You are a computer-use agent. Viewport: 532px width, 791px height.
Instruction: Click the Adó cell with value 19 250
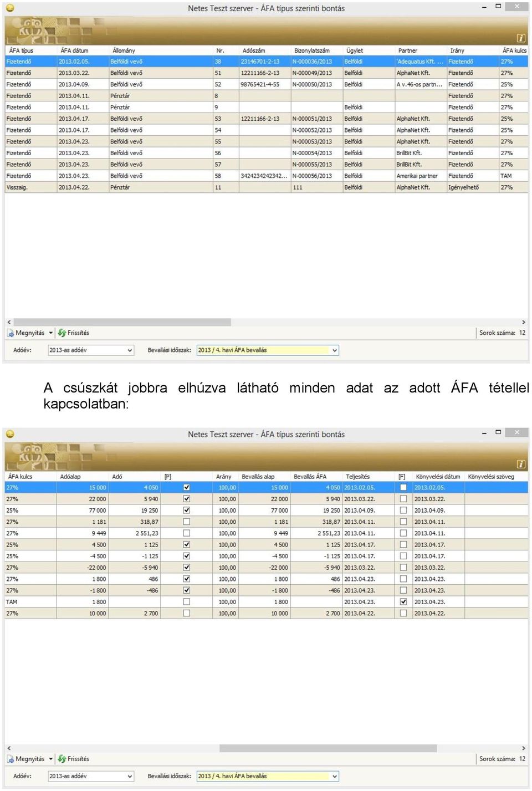[x=135, y=511]
